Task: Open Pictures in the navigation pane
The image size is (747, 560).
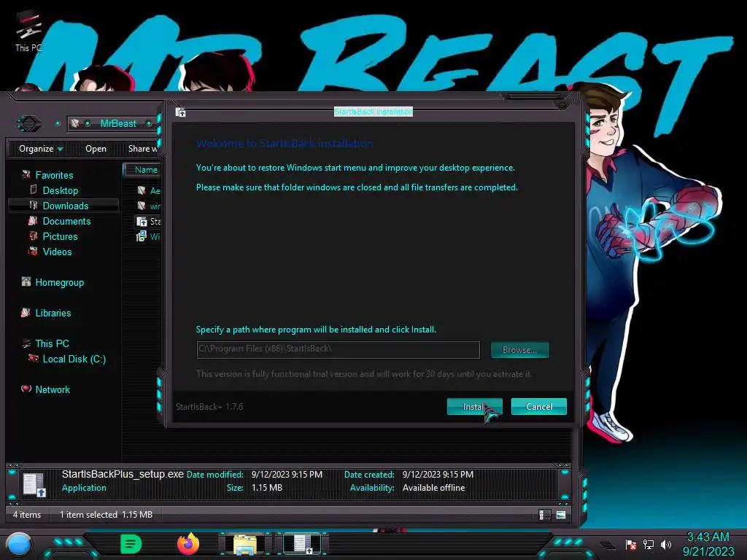Action: click(60, 236)
